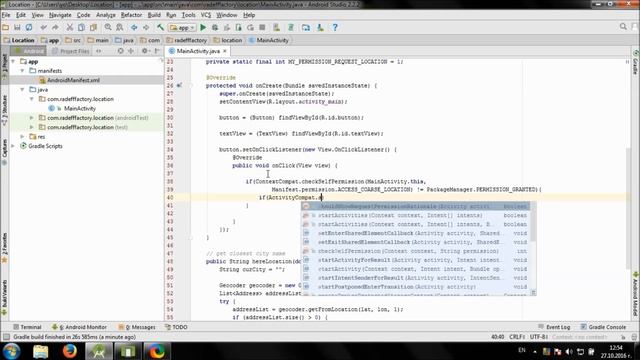Open the Tools menu
This screenshot has width=640, height=360.
coord(188,15)
